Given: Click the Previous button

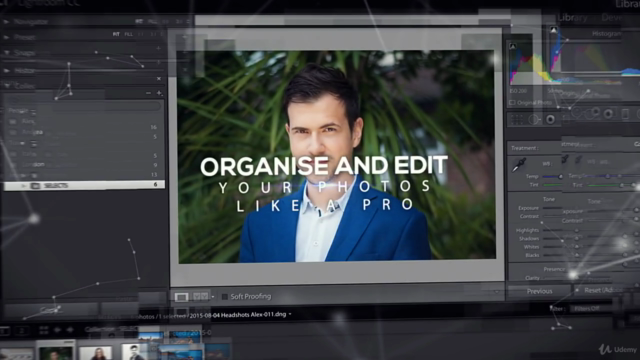Looking at the screenshot, I should (x=539, y=291).
